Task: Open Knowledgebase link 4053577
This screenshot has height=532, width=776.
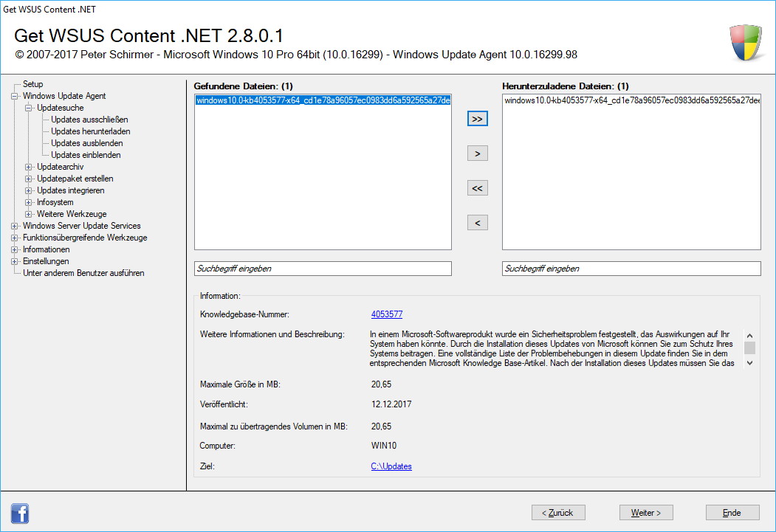Action: click(x=387, y=314)
